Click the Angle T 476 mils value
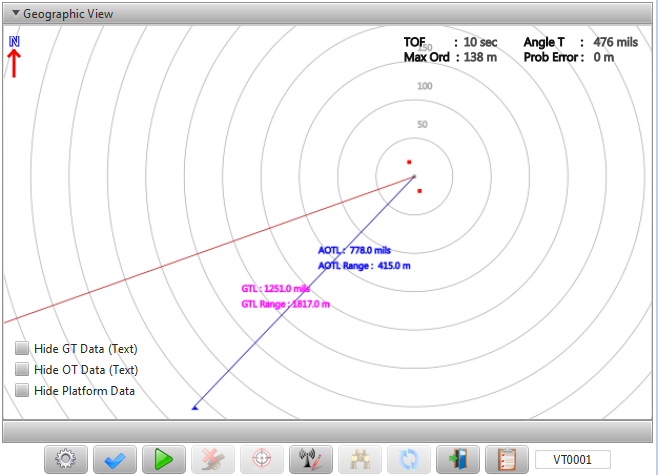658x475 pixels. (616, 42)
